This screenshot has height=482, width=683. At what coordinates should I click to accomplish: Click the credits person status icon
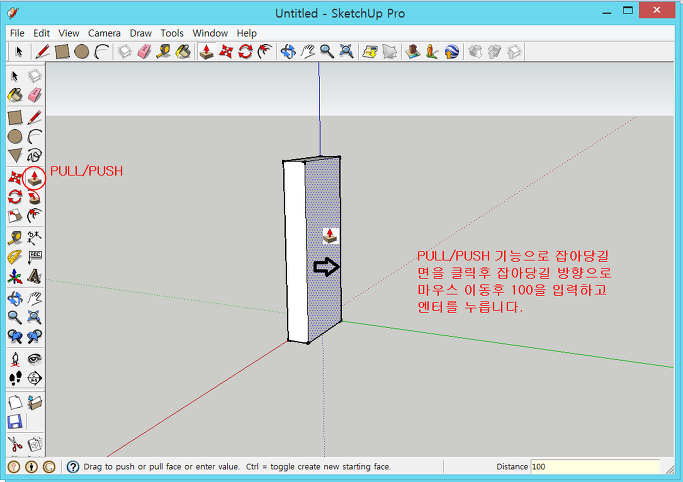tap(31, 467)
